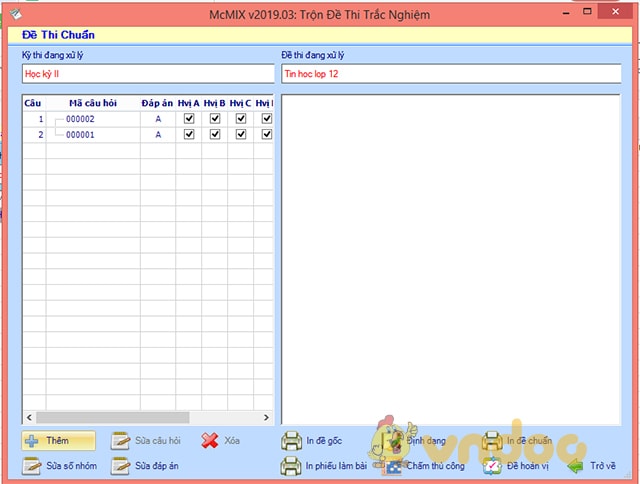Image resolution: width=640 pixels, height=484 pixels.
Task: Toggle Hvị B checkbox for question 000001
Action: [x=214, y=134]
